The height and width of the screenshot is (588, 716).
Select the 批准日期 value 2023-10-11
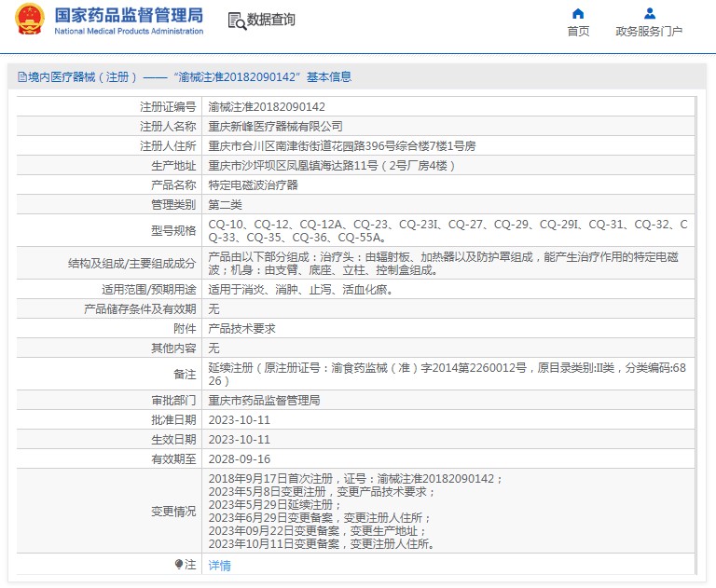point(240,420)
